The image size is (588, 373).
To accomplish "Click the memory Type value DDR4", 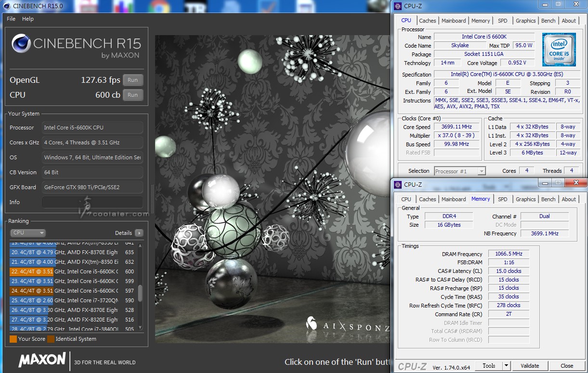I will click(x=449, y=217).
